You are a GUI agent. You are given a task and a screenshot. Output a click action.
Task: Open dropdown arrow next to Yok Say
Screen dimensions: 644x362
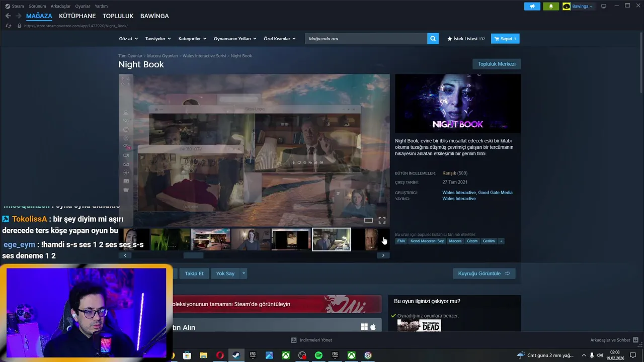tap(244, 274)
